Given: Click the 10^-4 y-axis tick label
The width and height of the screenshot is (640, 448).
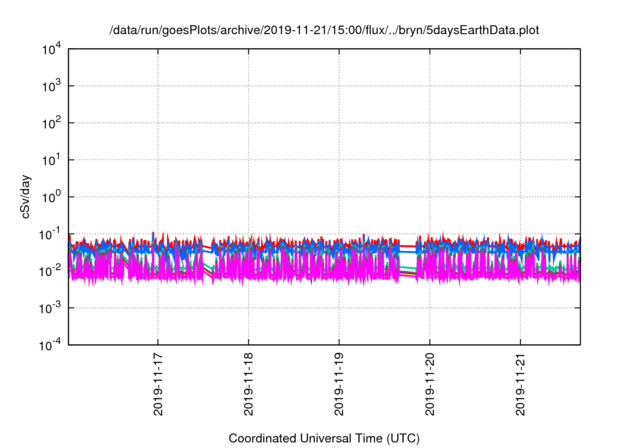Looking at the screenshot, I should pos(50,345).
